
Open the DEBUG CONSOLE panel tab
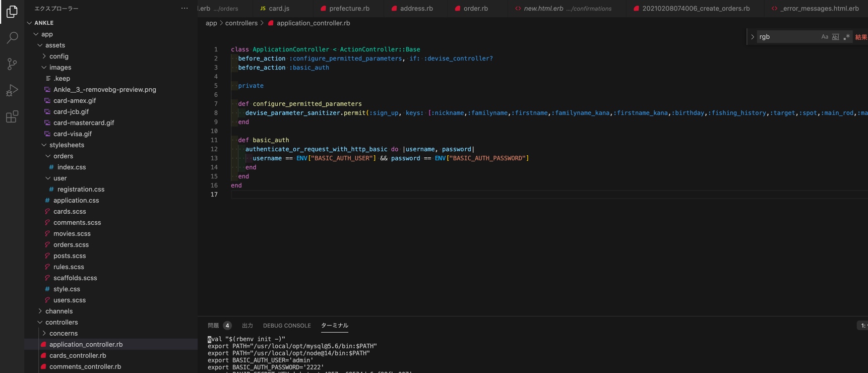point(287,326)
